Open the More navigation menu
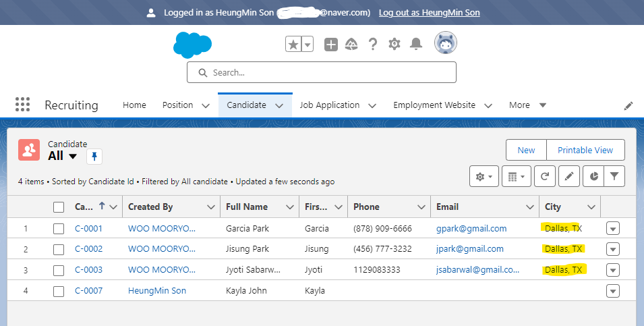 [527, 105]
